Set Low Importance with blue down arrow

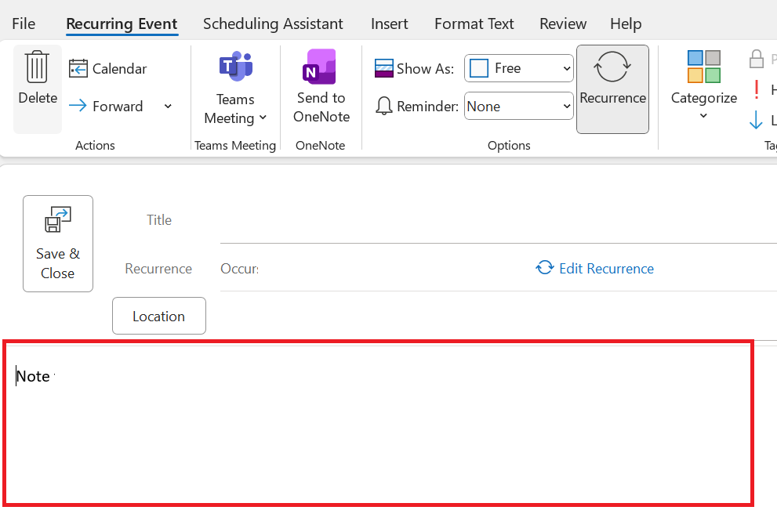point(756,120)
